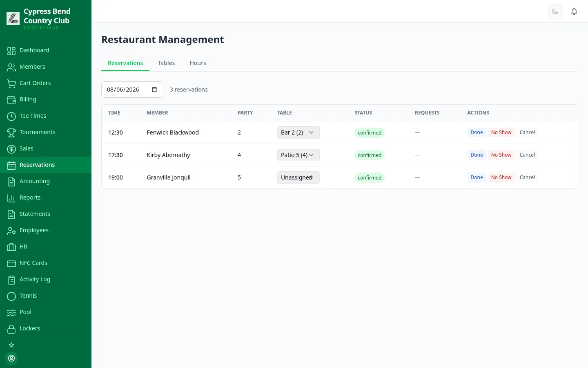Click the Tennis ball icon
Image resolution: width=588 pixels, height=368 pixels.
11,296
